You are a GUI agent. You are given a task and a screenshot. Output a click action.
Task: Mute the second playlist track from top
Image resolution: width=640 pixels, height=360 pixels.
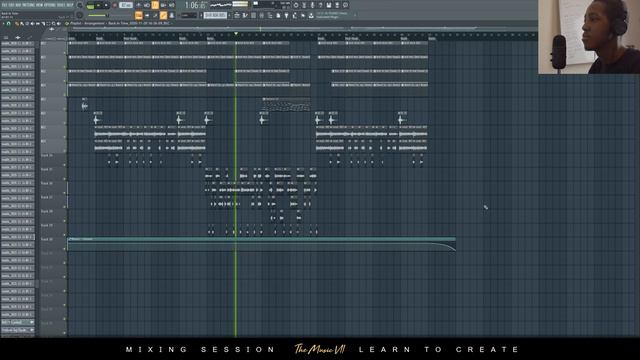(x=64, y=67)
